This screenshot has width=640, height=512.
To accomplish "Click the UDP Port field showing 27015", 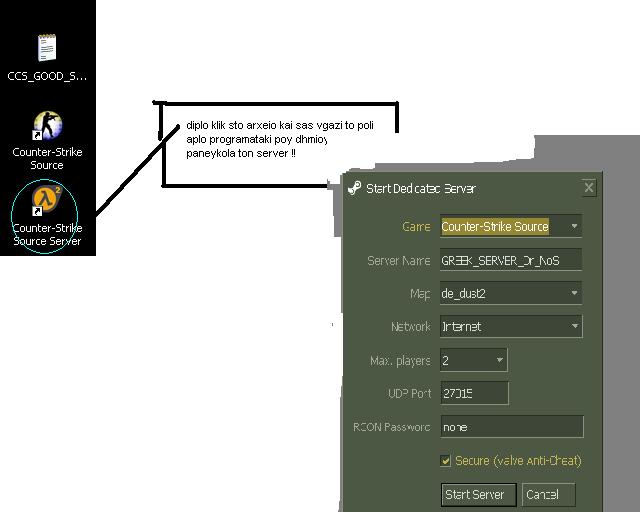I will pos(474,393).
